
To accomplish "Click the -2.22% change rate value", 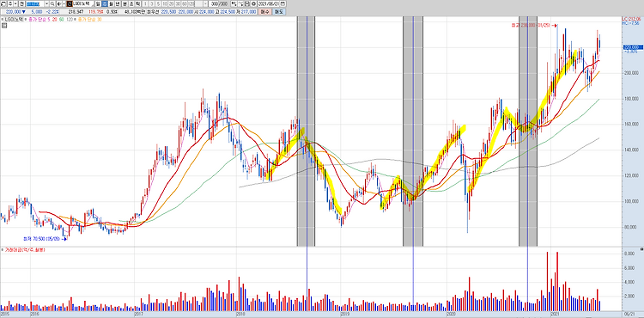I will (52, 12).
